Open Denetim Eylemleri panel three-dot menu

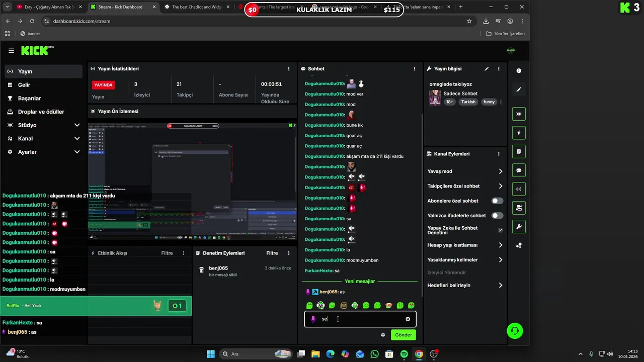289,253
